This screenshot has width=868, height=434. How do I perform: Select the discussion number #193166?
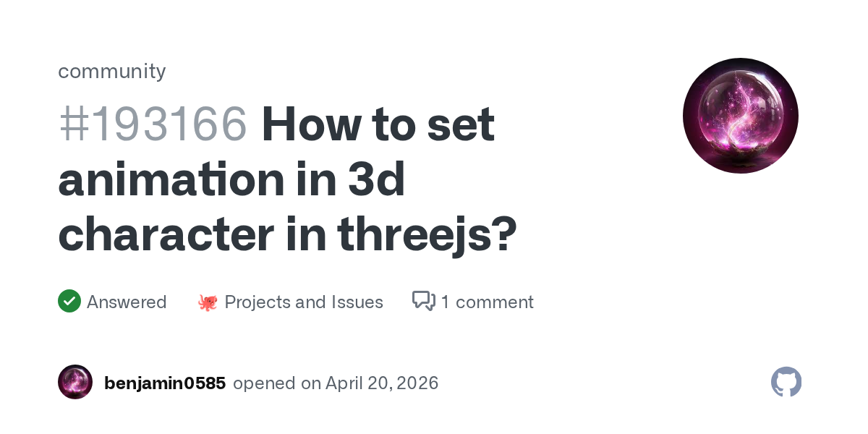[x=153, y=124]
